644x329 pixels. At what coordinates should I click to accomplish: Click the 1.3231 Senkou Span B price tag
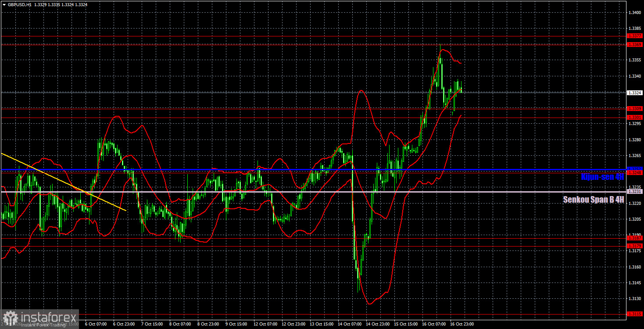click(635, 192)
